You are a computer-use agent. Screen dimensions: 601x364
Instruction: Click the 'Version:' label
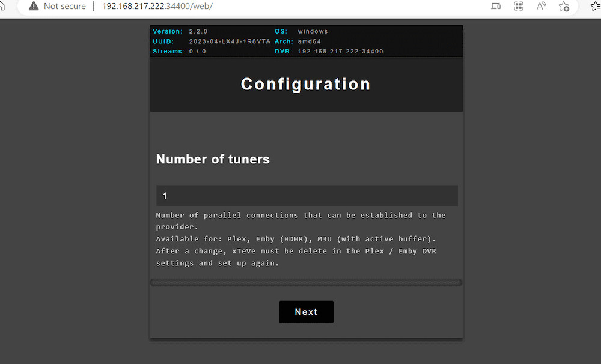pyautogui.click(x=168, y=31)
